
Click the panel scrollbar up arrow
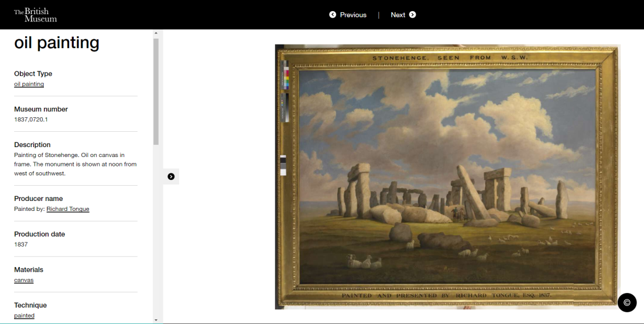point(156,33)
